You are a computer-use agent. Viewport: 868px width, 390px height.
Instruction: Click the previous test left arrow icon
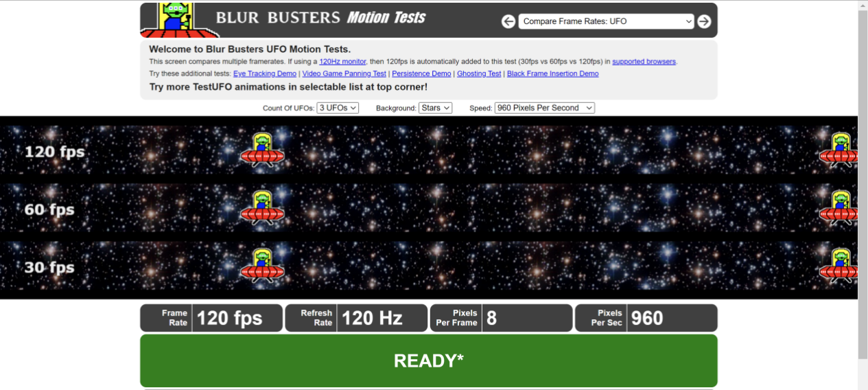pos(508,21)
